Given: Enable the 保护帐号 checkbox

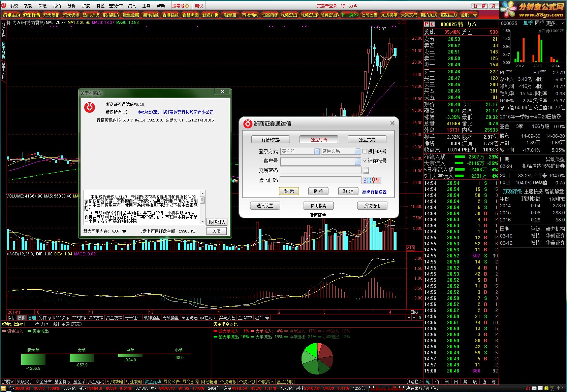Looking at the screenshot, I should [x=365, y=151].
